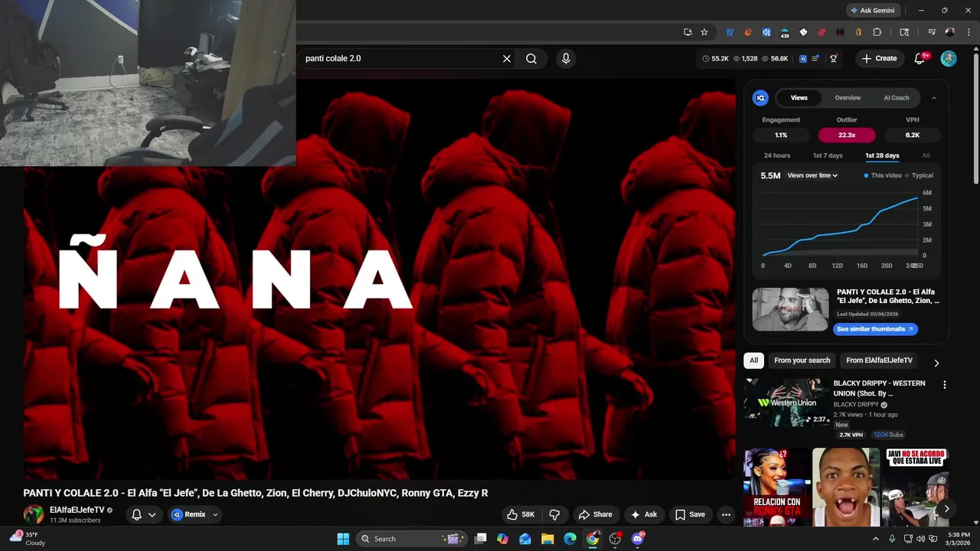Open the Views over time dropdown
Screen dimensions: 980x551
click(812, 175)
